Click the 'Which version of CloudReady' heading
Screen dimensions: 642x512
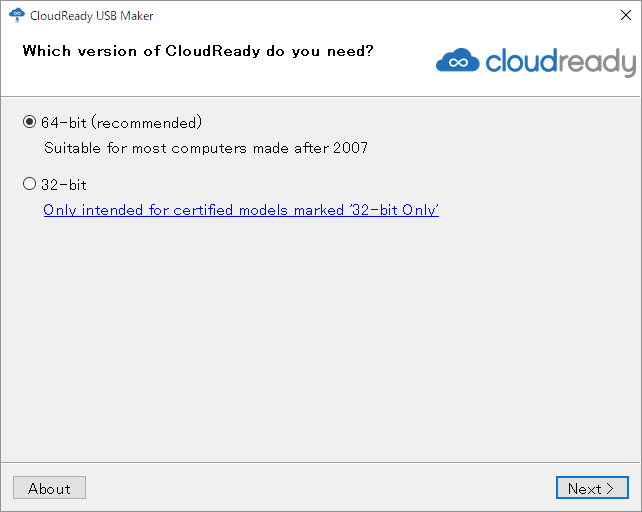click(198, 51)
